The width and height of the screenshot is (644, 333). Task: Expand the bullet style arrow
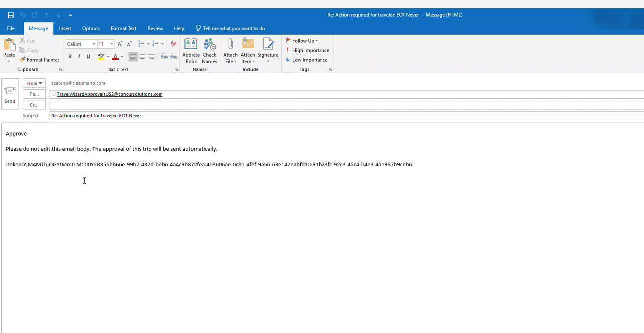pos(148,44)
